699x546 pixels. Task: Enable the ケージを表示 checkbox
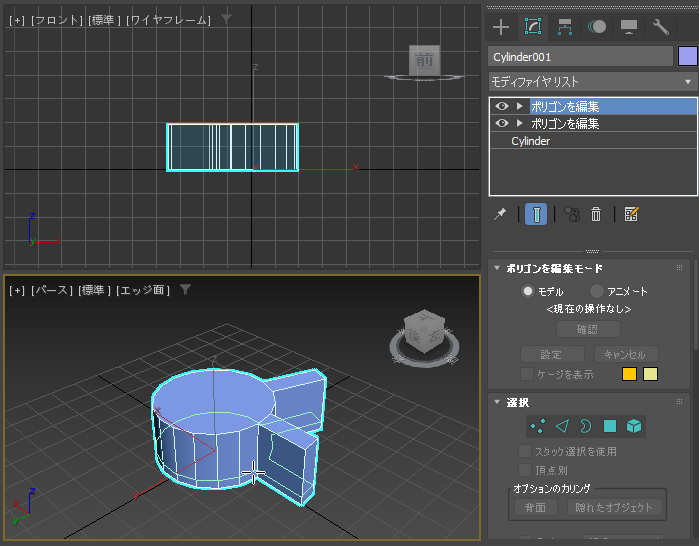527,374
